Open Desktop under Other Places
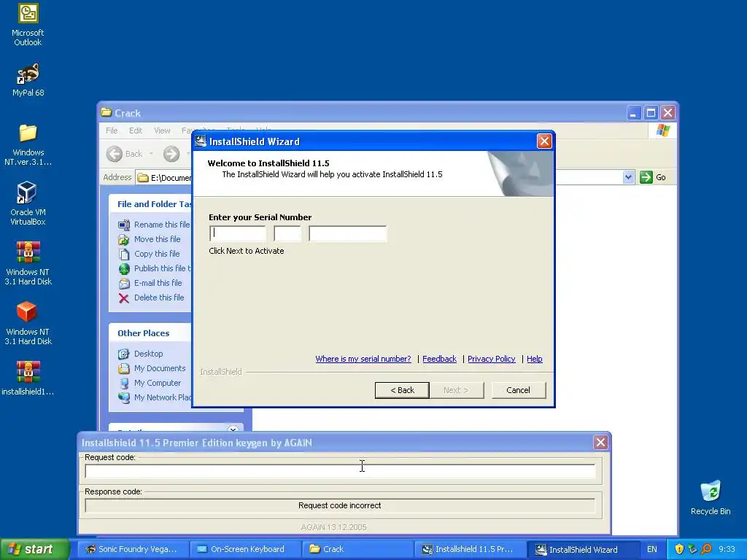The width and height of the screenshot is (747, 560). click(x=141, y=354)
